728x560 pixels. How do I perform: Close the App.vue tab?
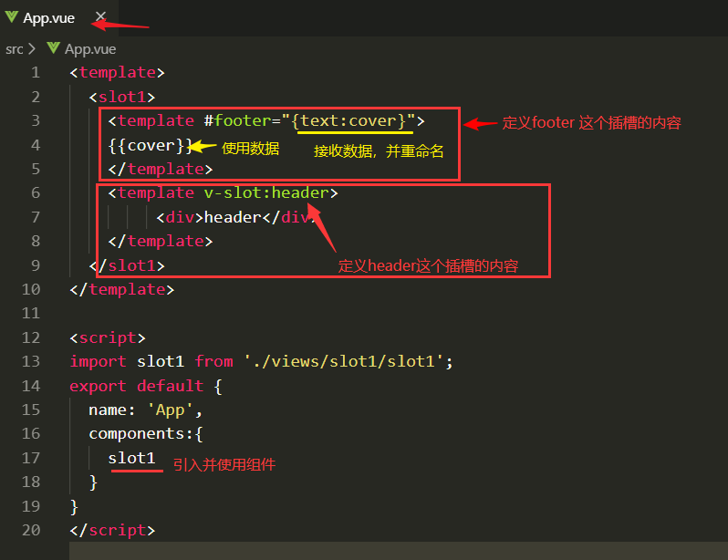100,17
